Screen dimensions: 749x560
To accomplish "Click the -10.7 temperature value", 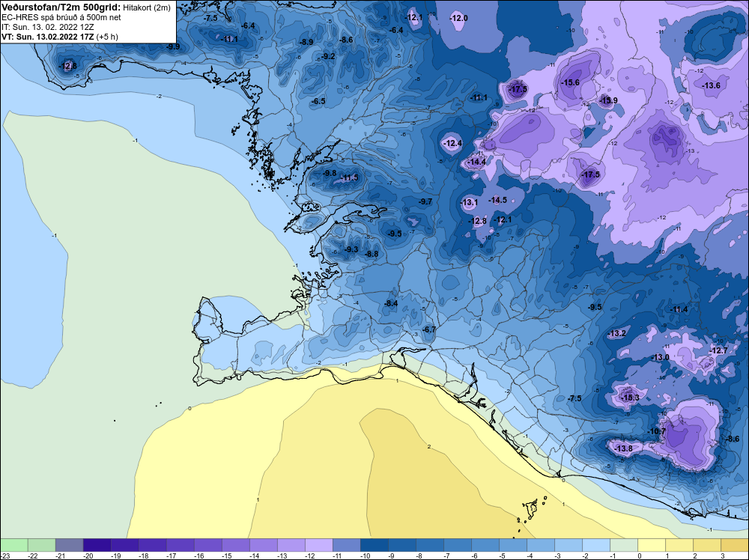I will click(656, 431).
